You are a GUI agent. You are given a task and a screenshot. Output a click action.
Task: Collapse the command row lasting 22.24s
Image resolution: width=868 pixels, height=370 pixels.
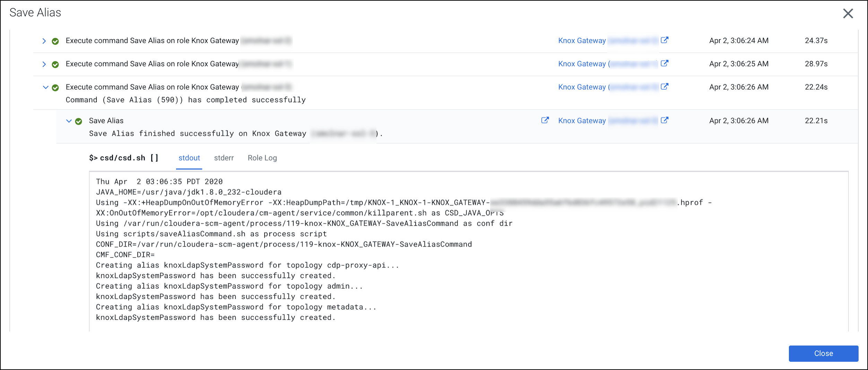click(x=45, y=87)
